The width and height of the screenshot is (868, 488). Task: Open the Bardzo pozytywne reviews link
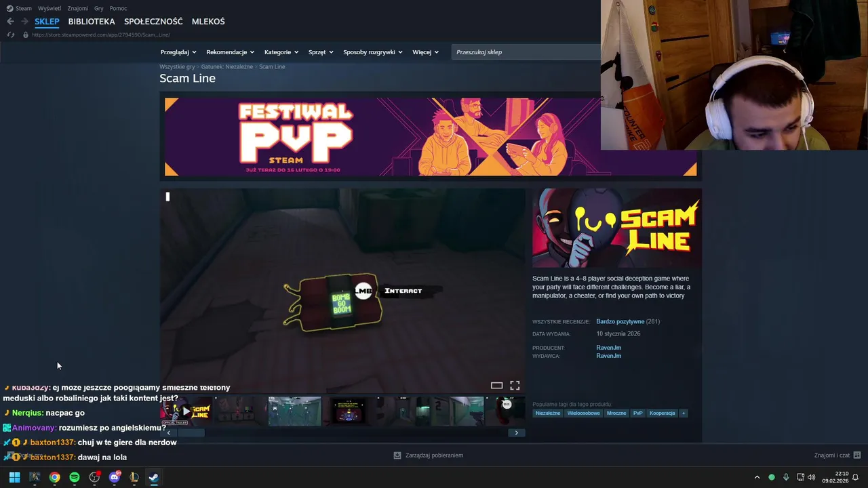(620, 321)
